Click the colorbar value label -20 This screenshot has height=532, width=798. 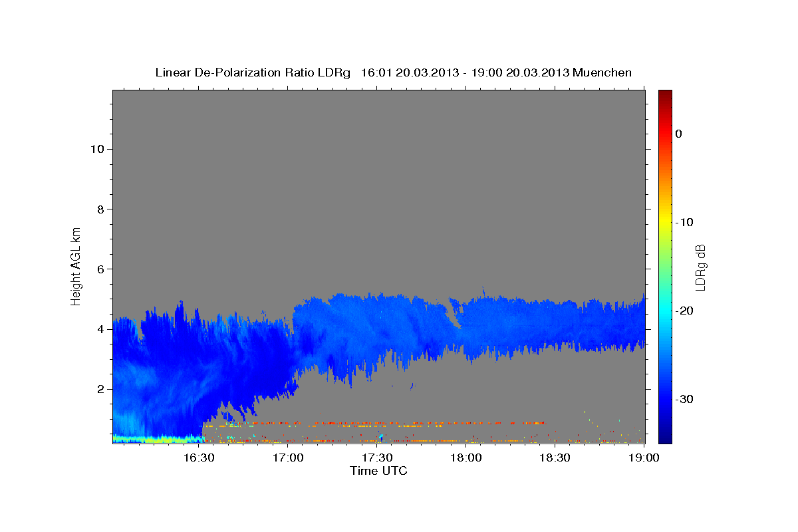tap(684, 311)
